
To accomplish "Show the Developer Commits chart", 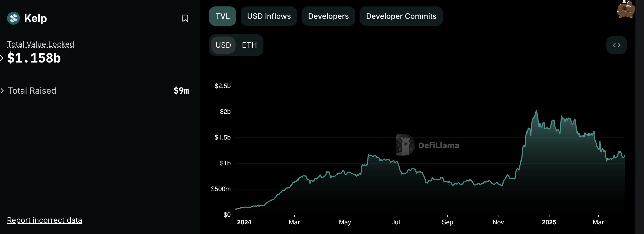I will click(401, 16).
